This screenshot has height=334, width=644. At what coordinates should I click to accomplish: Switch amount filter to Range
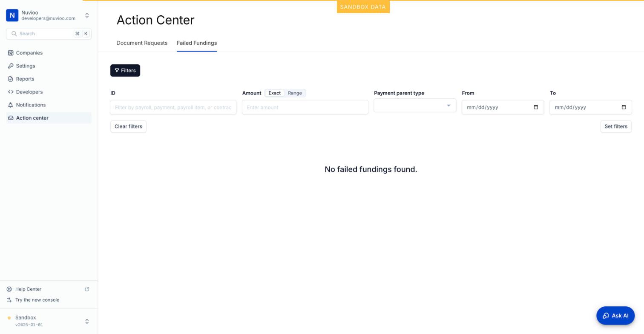click(x=295, y=93)
